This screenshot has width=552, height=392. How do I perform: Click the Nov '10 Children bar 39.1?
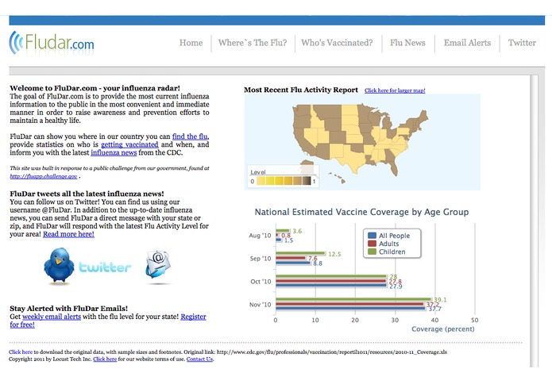[x=353, y=299]
